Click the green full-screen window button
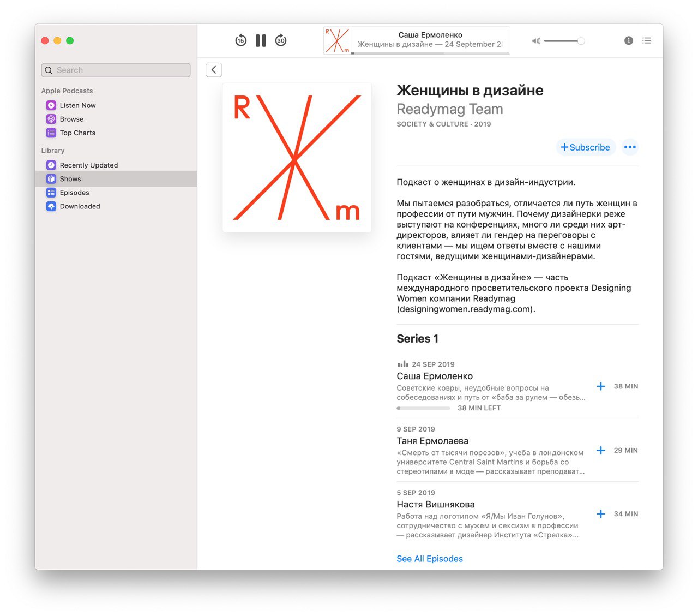 [70, 40]
